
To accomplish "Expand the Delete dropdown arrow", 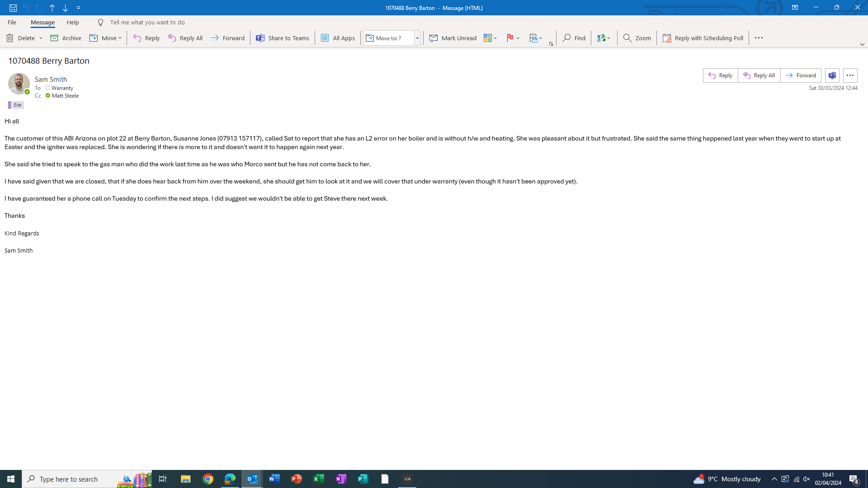I will 41,38.
